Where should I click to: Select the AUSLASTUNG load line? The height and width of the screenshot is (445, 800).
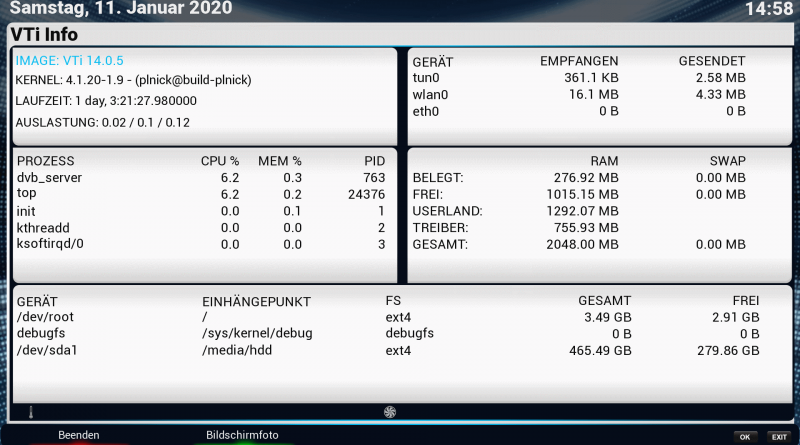(x=103, y=122)
